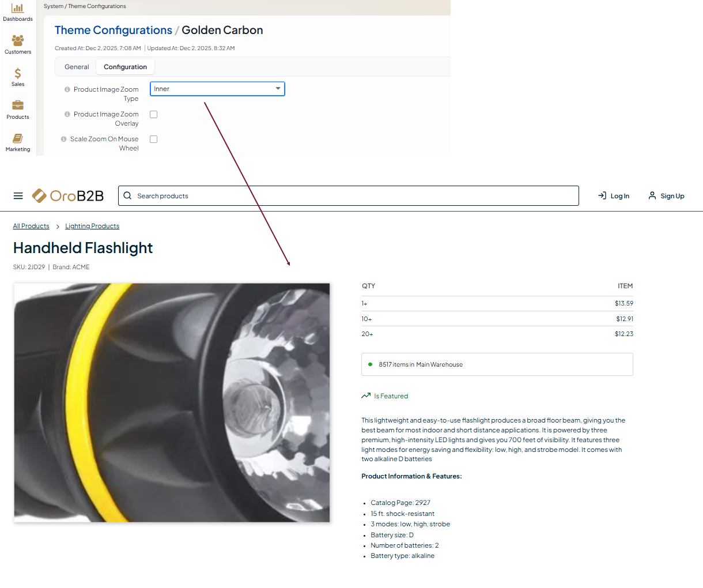Open the Marketing book icon
This screenshot has height=588, width=703.
(18, 138)
